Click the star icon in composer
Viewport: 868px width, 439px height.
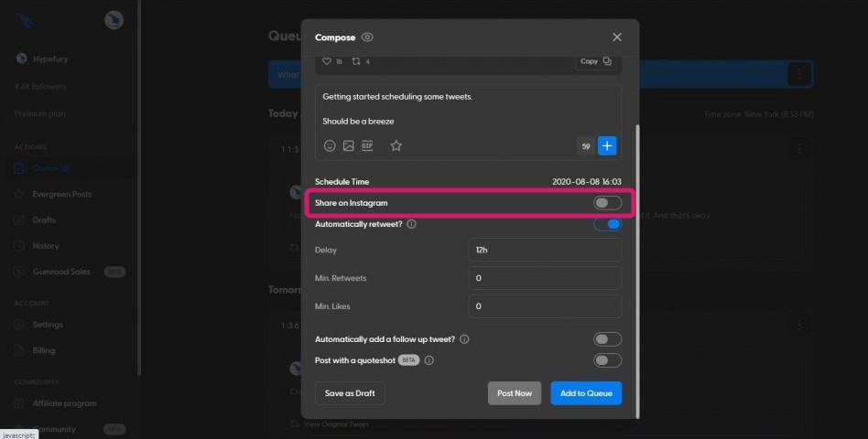click(x=396, y=145)
